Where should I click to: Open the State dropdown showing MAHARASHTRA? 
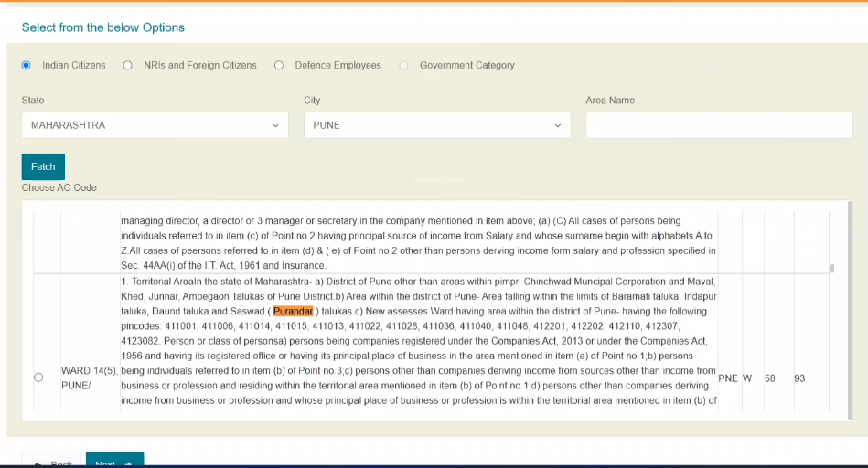pos(154,125)
